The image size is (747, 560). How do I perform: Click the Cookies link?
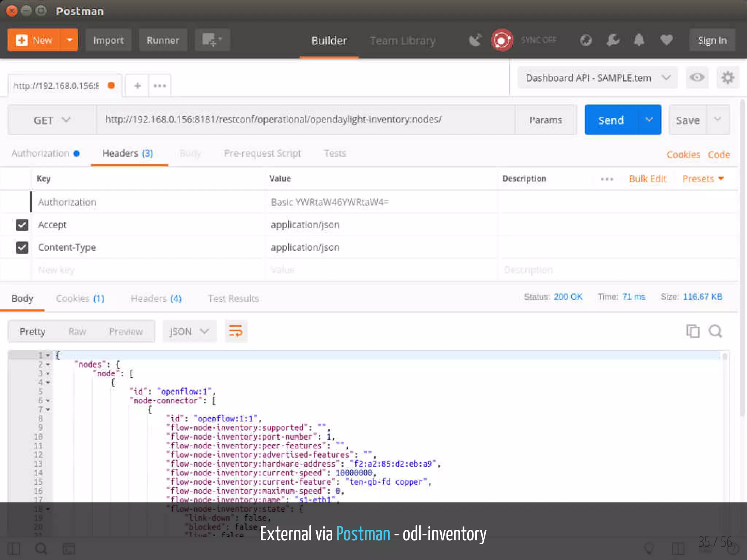pos(683,155)
